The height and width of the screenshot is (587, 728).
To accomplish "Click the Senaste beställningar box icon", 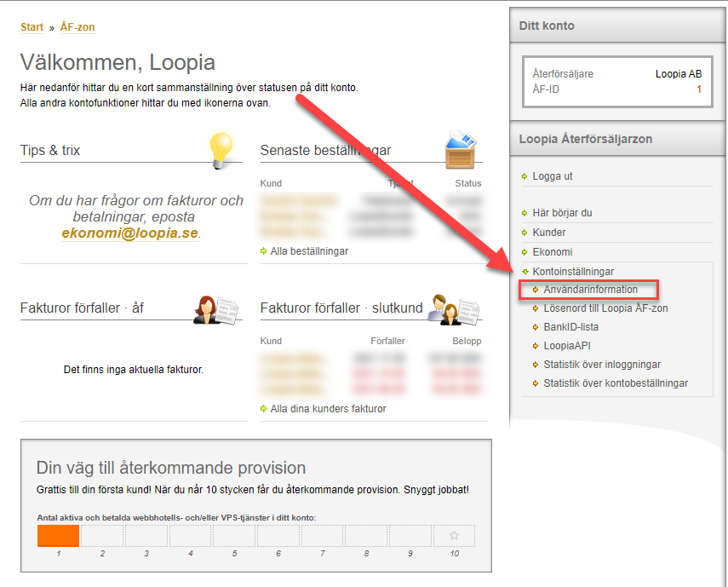I will [461, 150].
